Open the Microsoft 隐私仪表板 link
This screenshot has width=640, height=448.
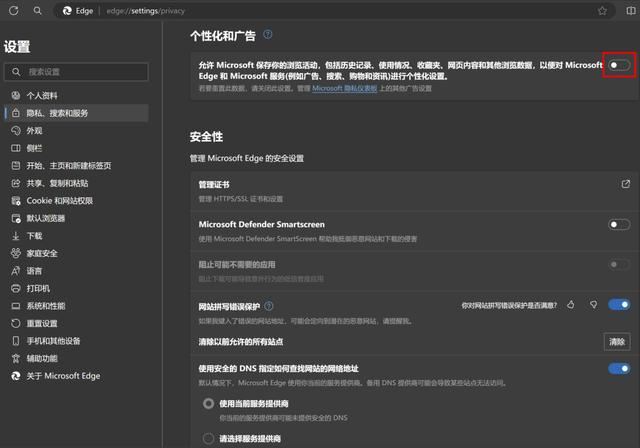pyautogui.click(x=344, y=88)
